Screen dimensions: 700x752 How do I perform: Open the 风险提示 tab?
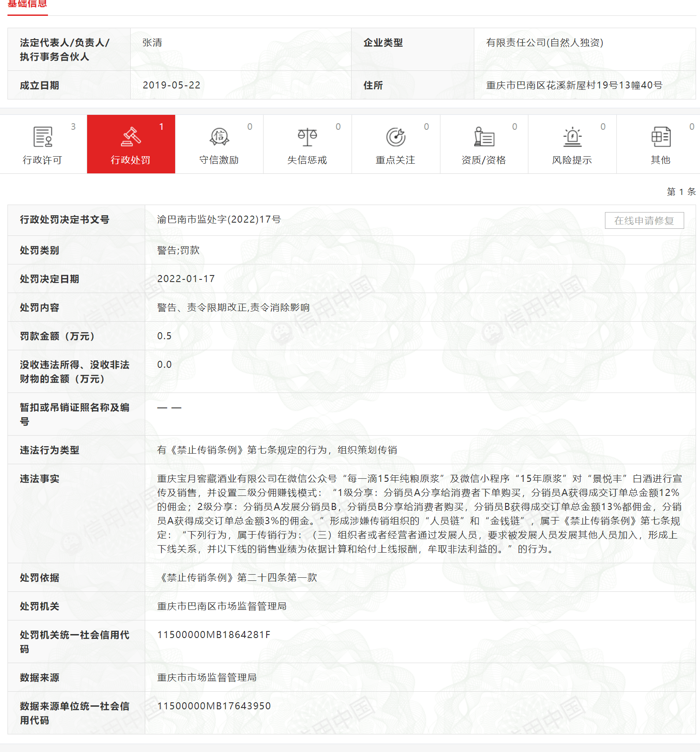tap(572, 144)
